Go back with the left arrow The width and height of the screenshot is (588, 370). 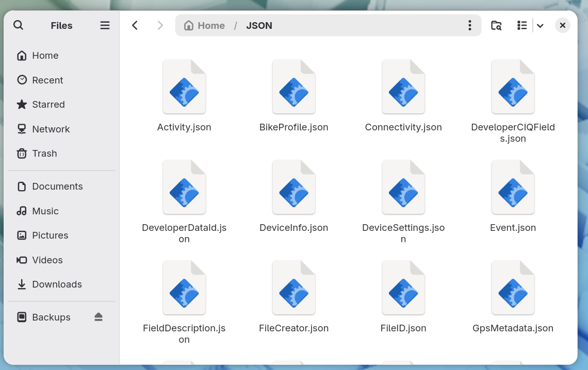click(x=135, y=25)
